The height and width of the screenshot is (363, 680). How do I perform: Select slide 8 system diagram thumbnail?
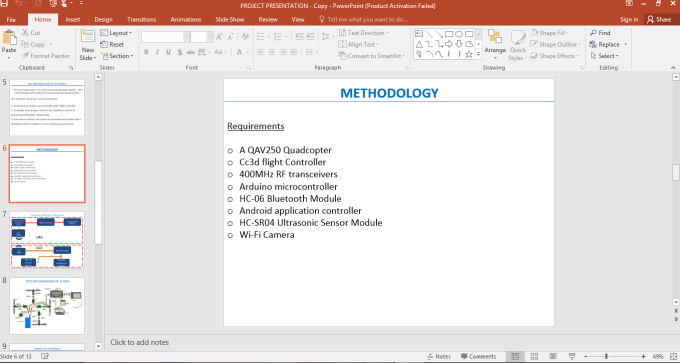click(x=47, y=306)
